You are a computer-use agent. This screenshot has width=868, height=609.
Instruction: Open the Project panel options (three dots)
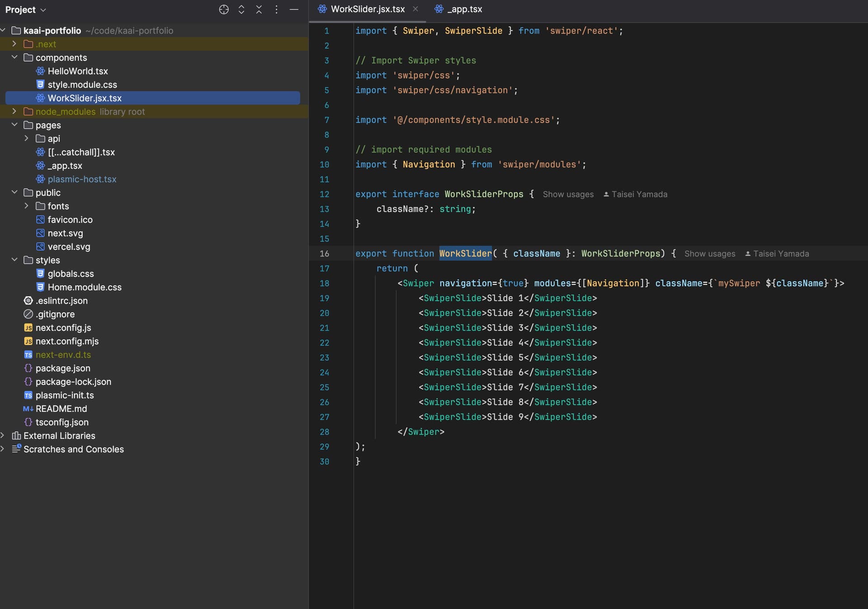pyautogui.click(x=276, y=10)
